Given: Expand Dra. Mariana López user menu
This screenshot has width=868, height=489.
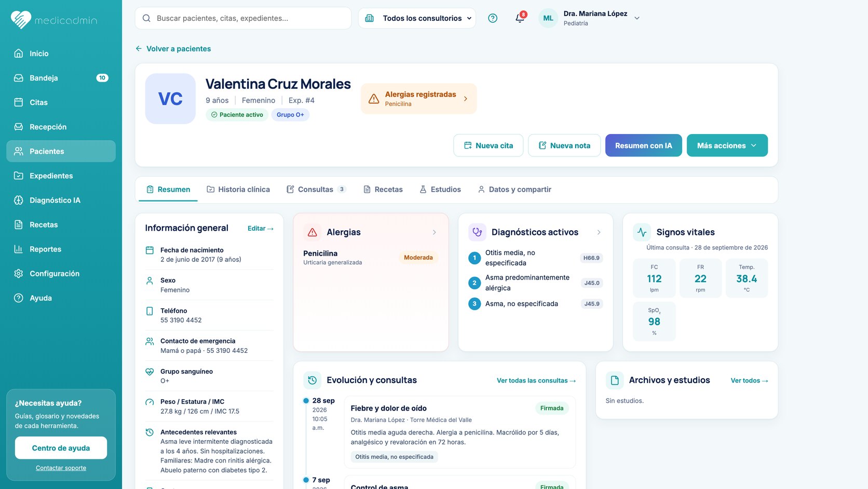Looking at the screenshot, I should pyautogui.click(x=637, y=18).
